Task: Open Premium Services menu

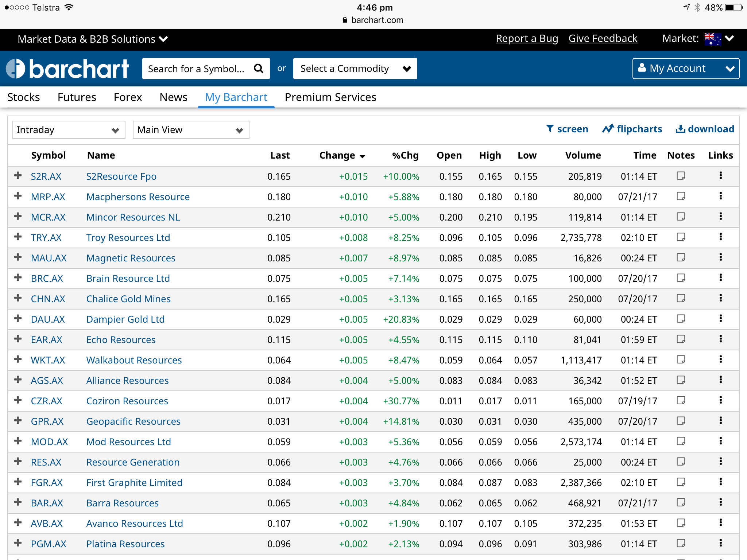Action: pos(330,97)
